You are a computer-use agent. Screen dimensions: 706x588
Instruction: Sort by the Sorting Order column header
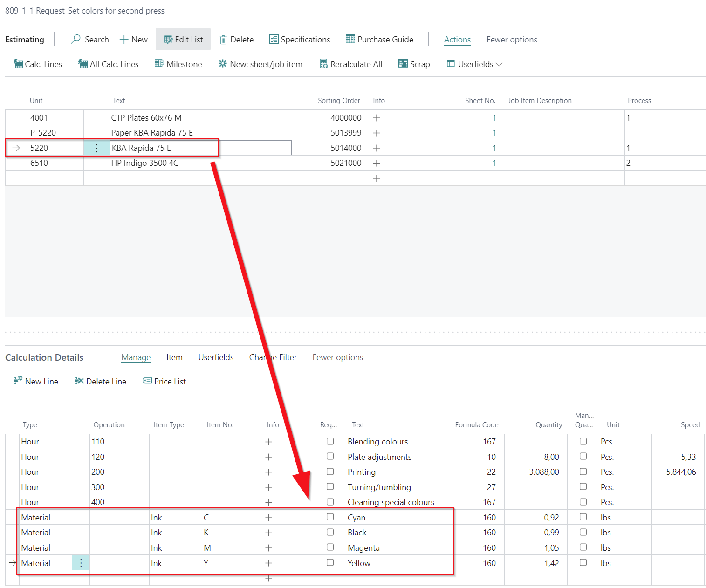[339, 101]
